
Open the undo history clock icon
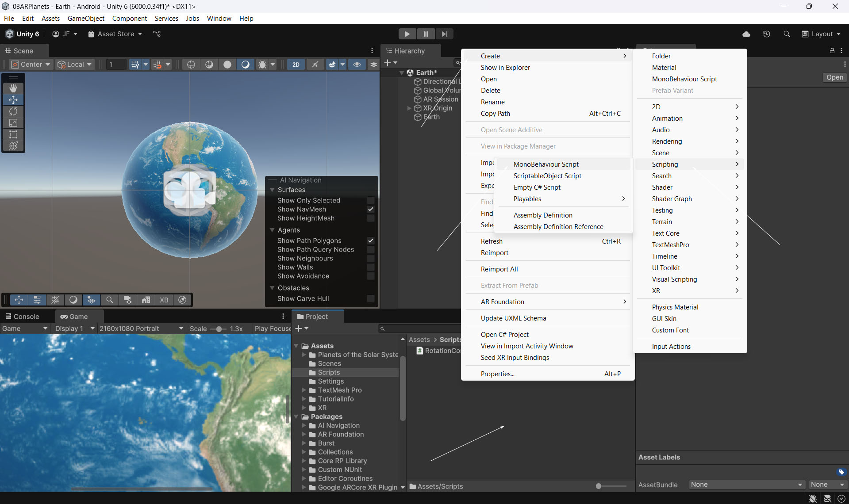click(x=767, y=34)
